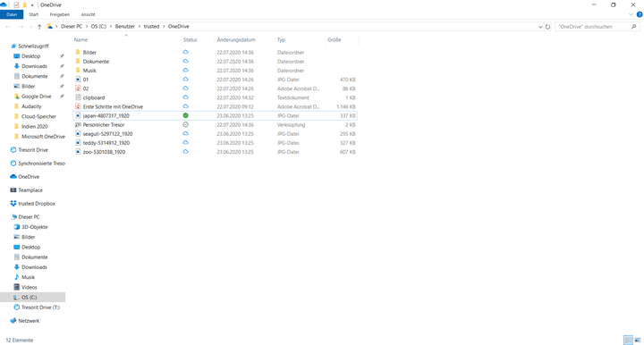The height and width of the screenshot is (345, 644).
Task: Select the 02 PDF file icon
Action: tap(78, 88)
